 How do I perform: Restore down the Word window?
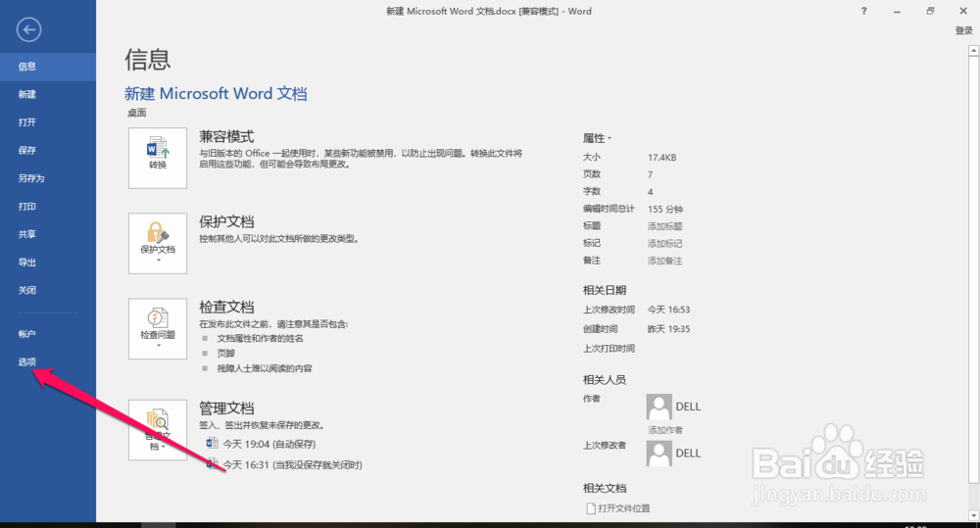tap(930, 11)
